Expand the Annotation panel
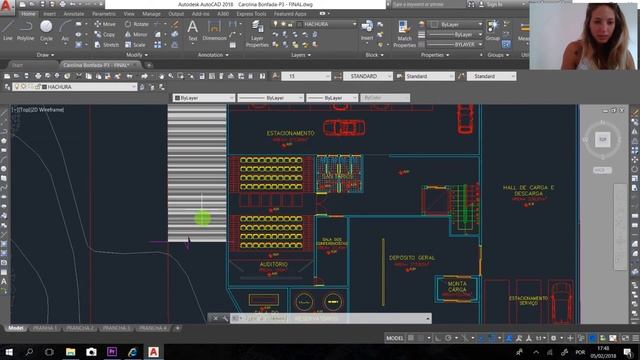640x360 pixels. tap(213, 55)
